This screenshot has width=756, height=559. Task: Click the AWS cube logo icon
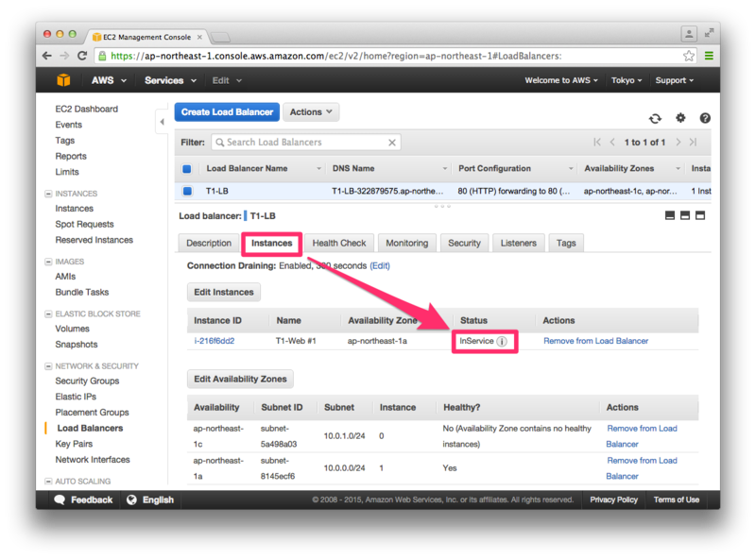click(63, 80)
